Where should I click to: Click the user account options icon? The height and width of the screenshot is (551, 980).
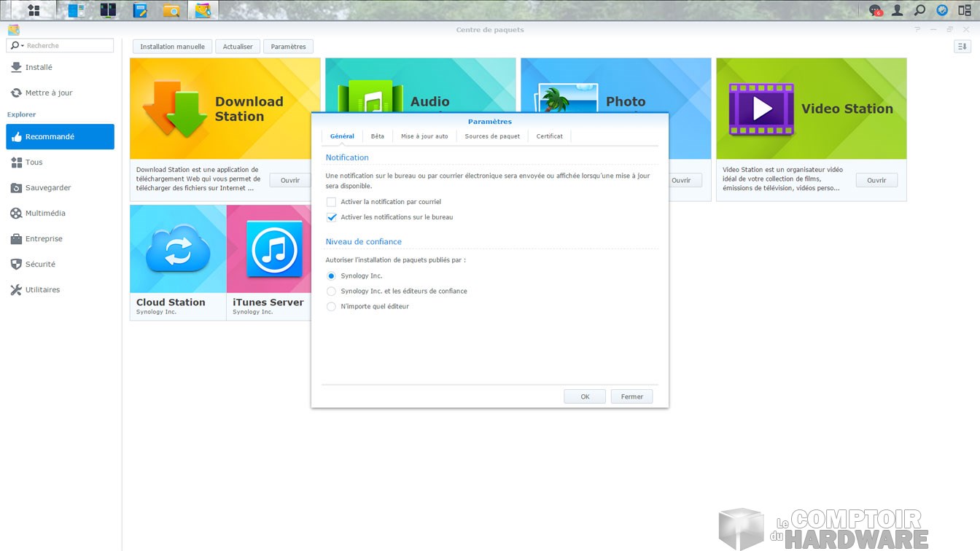click(x=898, y=10)
